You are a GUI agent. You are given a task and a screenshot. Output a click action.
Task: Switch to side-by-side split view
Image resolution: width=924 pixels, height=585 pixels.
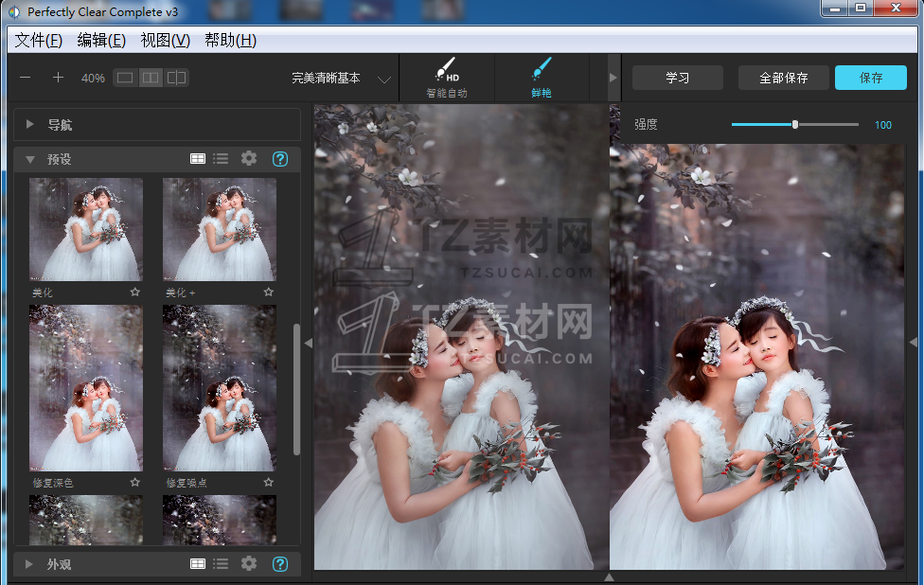click(x=151, y=78)
